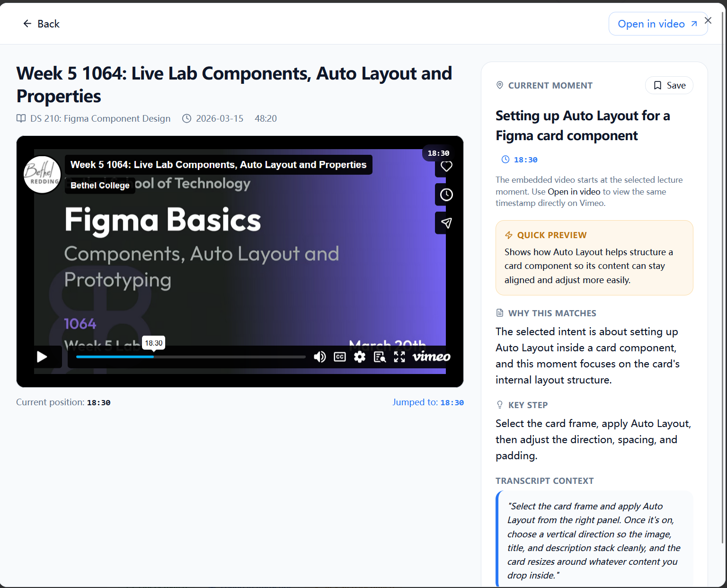Click the TRANSCRIPT CONTEXT heading
The width and height of the screenshot is (727, 588).
click(544, 481)
